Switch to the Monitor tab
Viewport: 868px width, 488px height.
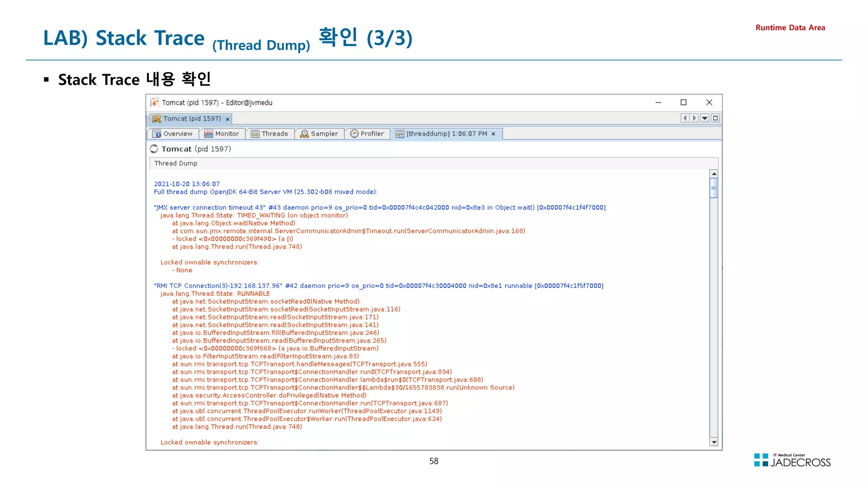tap(222, 134)
